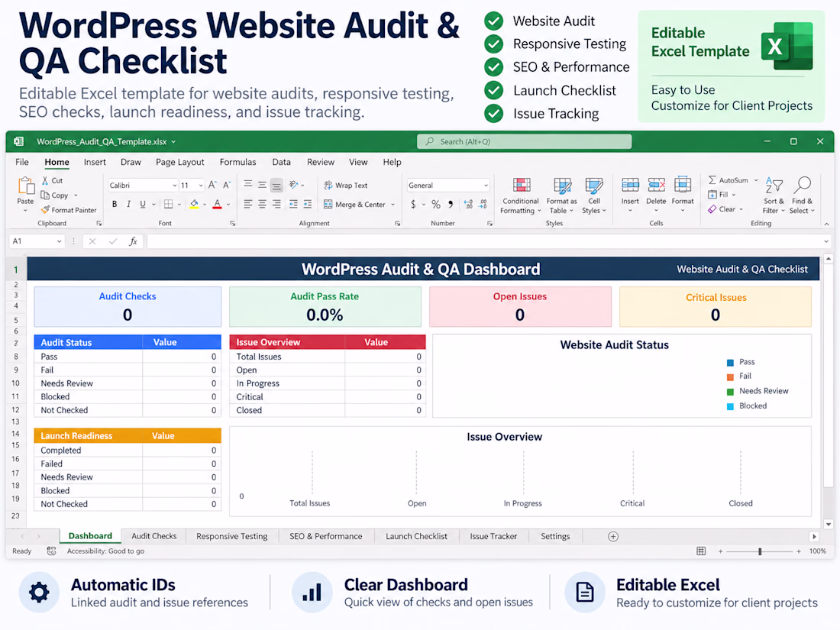Open the Merge & Center dropdown arrow
The height and width of the screenshot is (630, 840).
coord(393,205)
